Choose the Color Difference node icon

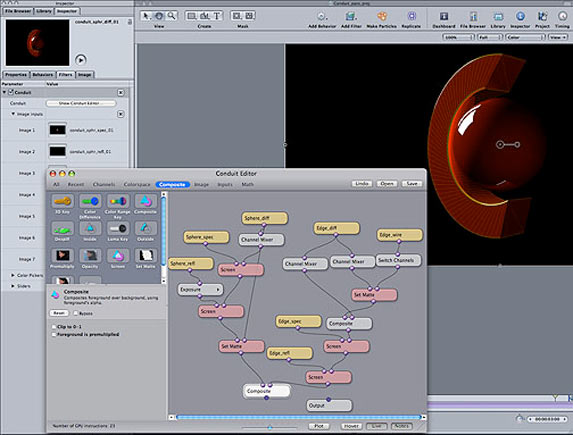(x=90, y=201)
